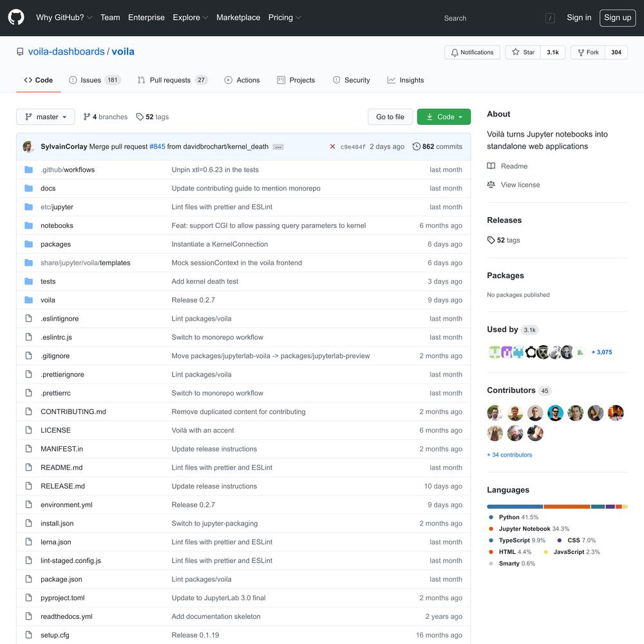The width and height of the screenshot is (644, 644).
Task: Expand the Why GitHub? menu
Action: [64, 17]
